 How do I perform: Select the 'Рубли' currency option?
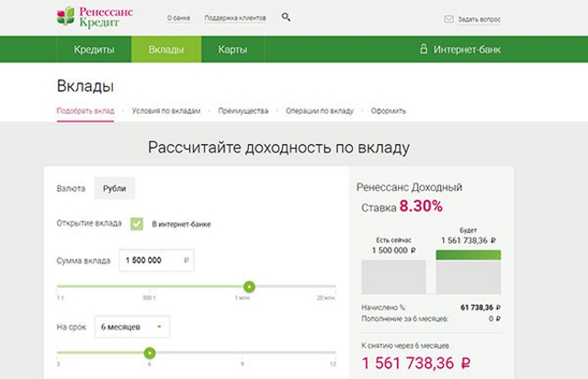(115, 188)
